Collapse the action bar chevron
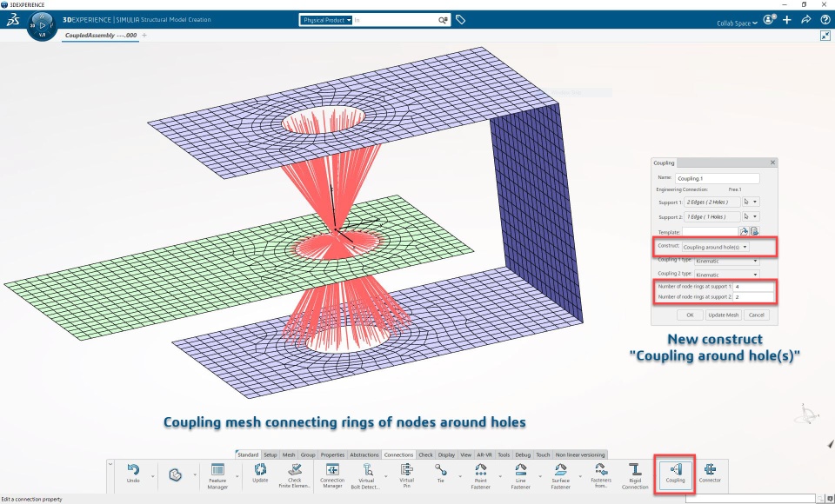This screenshot has width=835, height=504. (x=110, y=464)
